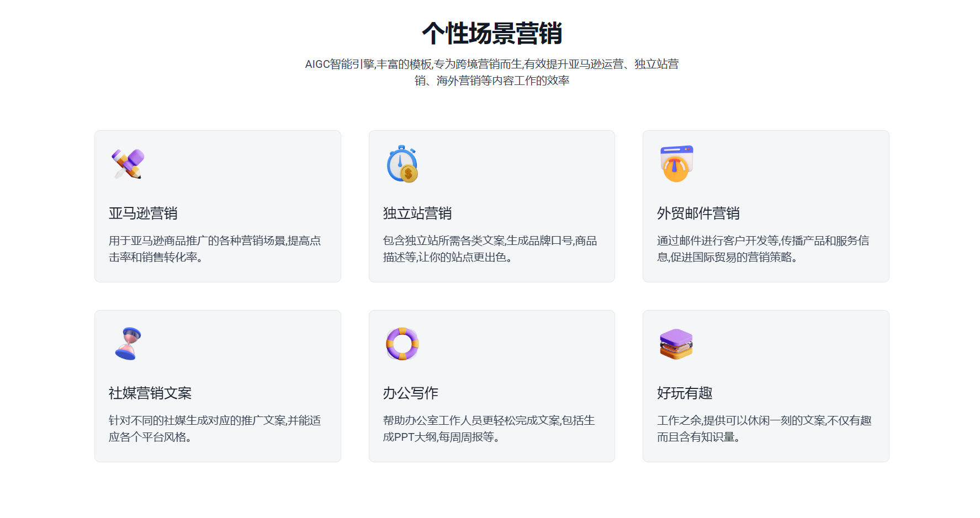Click the description 通过邮件进行客户开发等
Screen dimensions: 980x518
763,249
